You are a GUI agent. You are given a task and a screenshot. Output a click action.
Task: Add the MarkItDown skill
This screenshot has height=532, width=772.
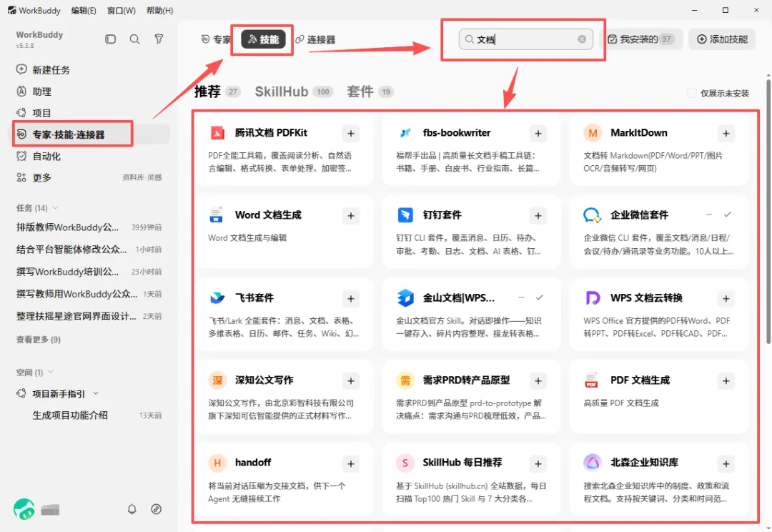click(x=726, y=133)
